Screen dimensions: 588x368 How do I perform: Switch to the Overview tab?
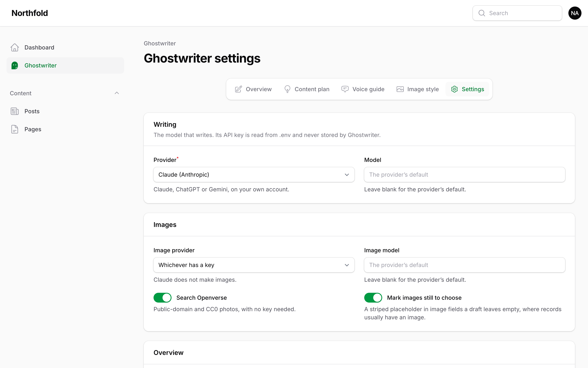tap(253, 89)
